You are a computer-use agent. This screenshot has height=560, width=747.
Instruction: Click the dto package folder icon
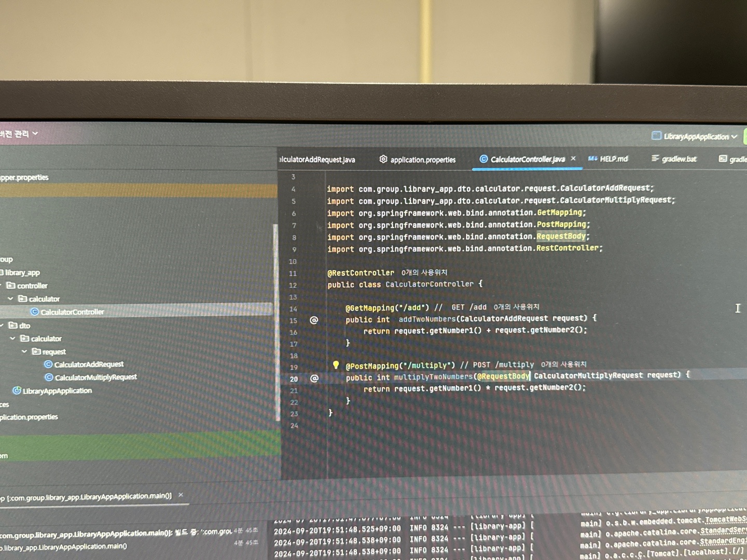(13, 325)
